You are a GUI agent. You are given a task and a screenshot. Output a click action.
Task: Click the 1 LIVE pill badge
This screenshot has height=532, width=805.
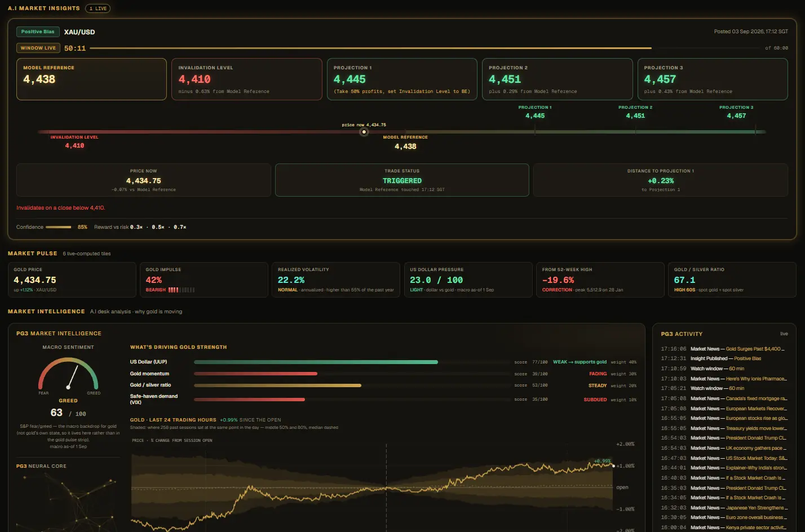(x=98, y=8)
